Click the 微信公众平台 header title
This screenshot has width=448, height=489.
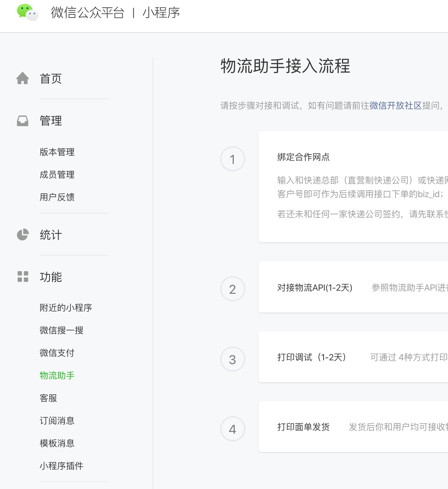click(x=88, y=13)
